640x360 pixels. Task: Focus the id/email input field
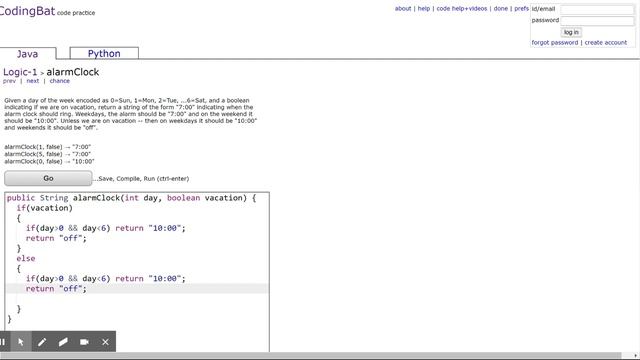[597, 9]
